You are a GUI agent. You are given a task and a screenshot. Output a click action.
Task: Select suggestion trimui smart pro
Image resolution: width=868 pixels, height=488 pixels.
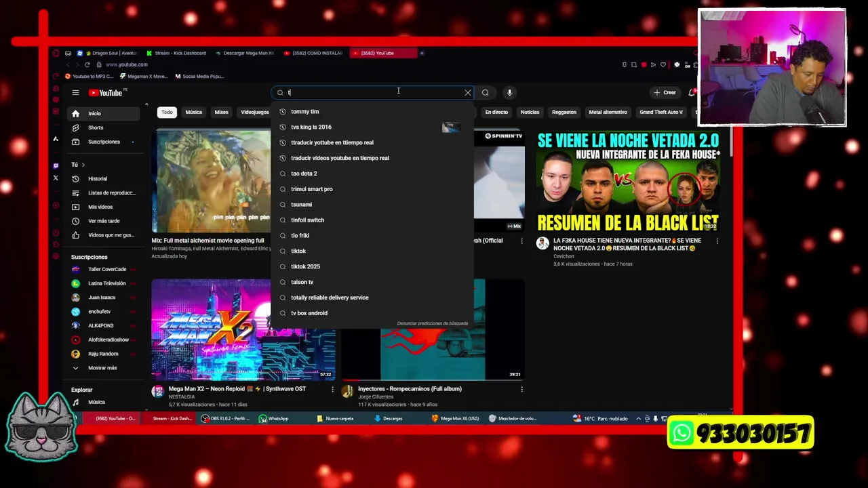(372, 189)
